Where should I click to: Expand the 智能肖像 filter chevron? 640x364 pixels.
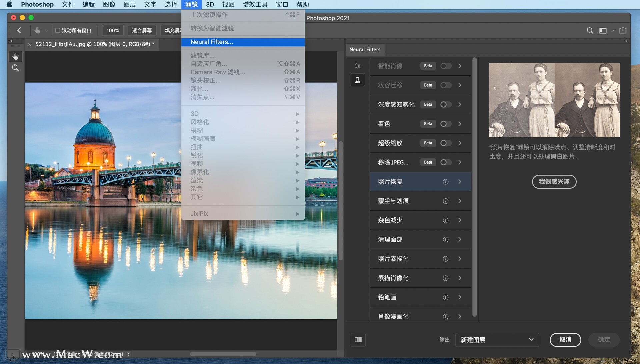click(460, 66)
